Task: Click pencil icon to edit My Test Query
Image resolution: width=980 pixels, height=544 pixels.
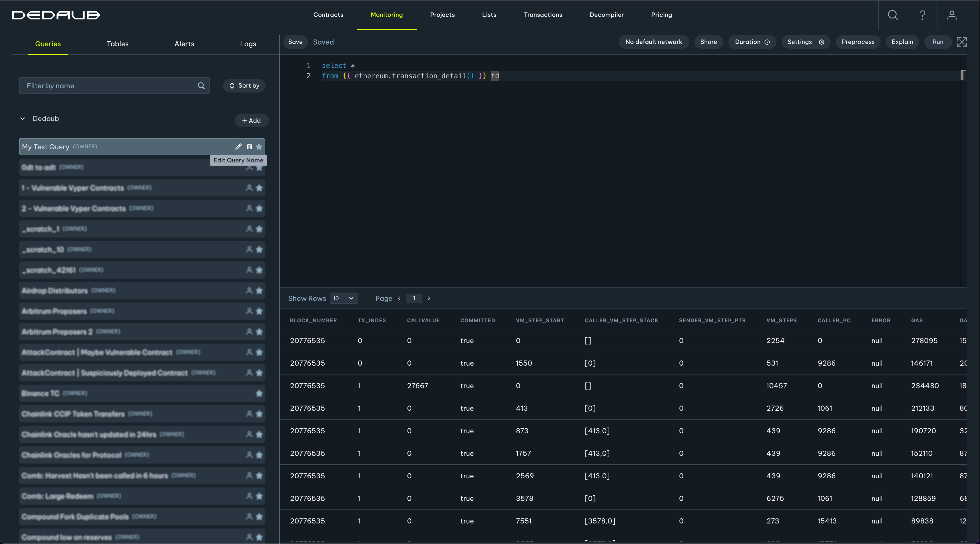Action: pos(238,147)
